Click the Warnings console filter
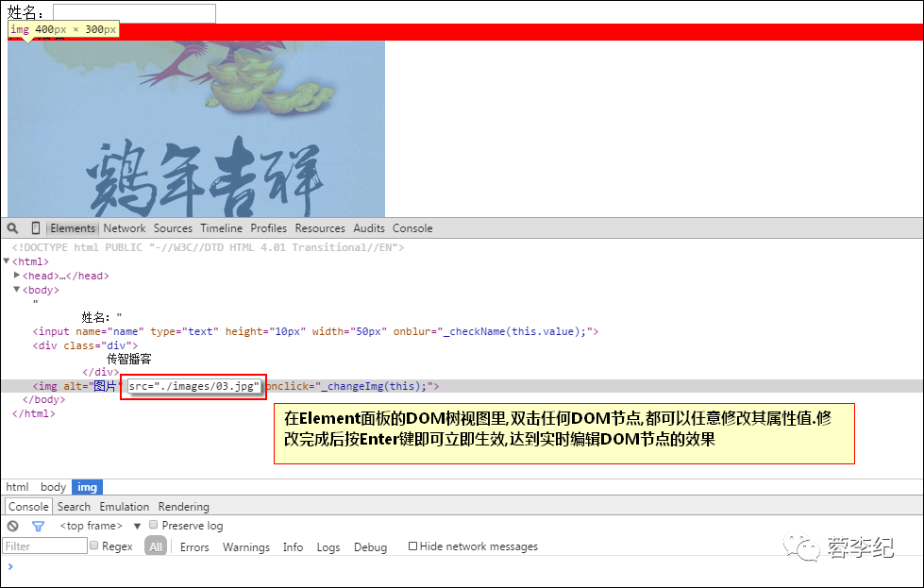The height and width of the screenshot is (588, 924). pyautogui.click(x=245, y=546)
